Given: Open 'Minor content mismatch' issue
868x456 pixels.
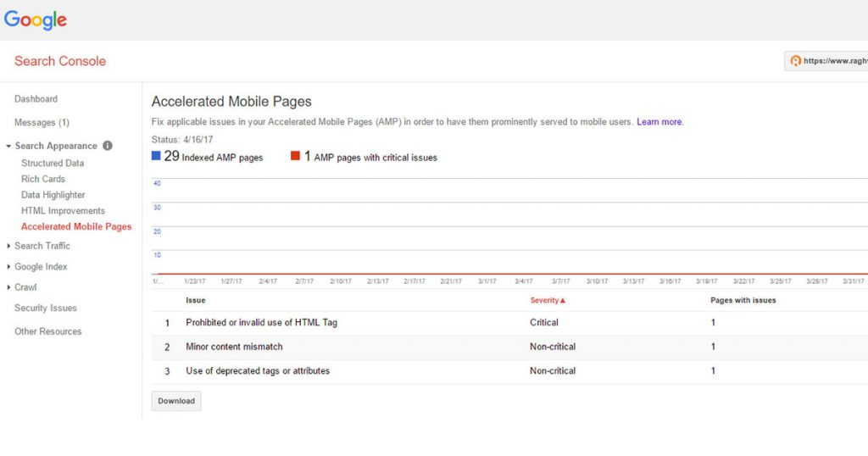Looking at the screenshot, I should coord(234,347).
